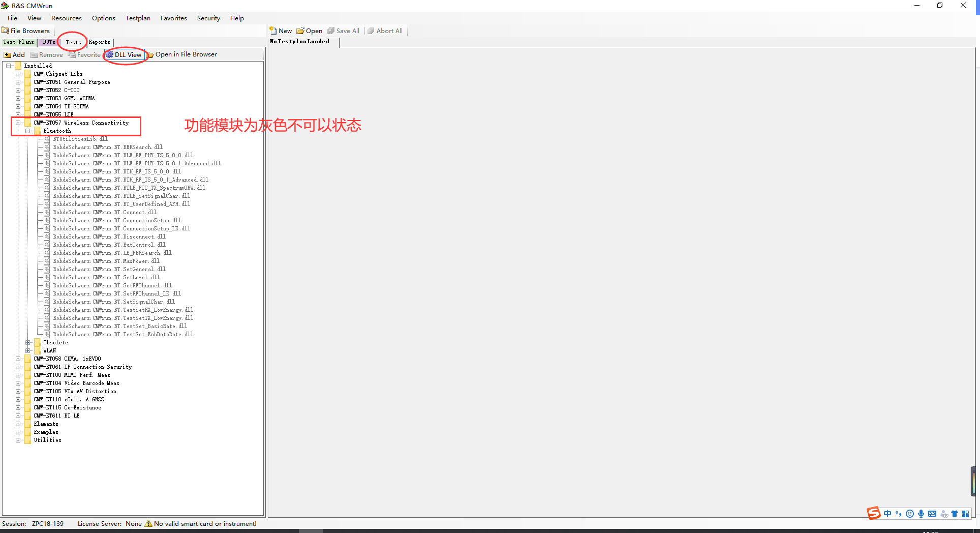
Task: Select the CMW-KT611 BT LE folder
Action: click(56, 416)
